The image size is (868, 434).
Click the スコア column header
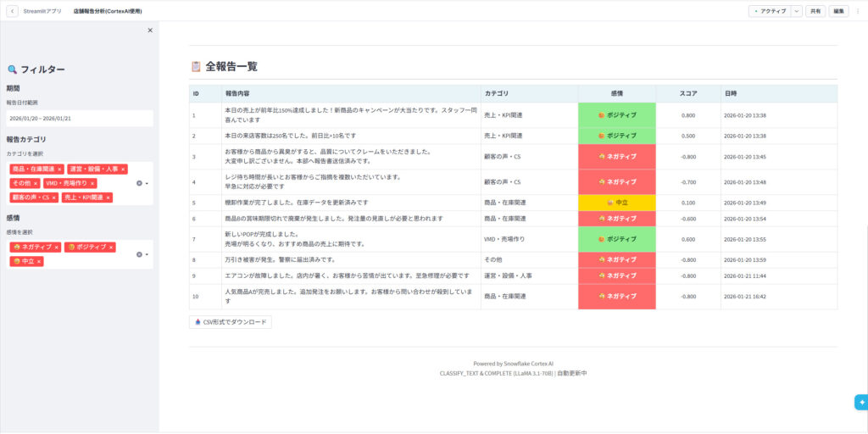pos(688,93)
